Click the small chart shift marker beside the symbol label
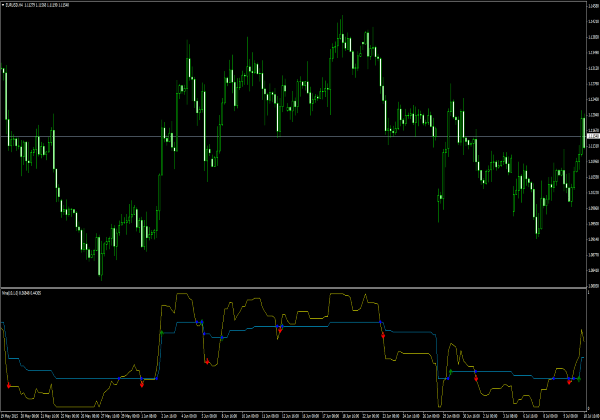600x420 pixels. [3, 5]
